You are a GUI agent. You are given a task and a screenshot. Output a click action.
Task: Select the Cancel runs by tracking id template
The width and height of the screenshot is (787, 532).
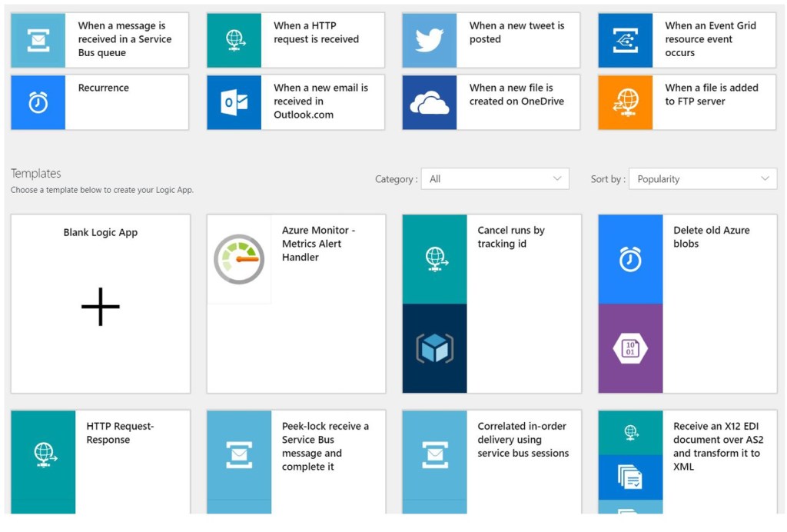(511, 237)
